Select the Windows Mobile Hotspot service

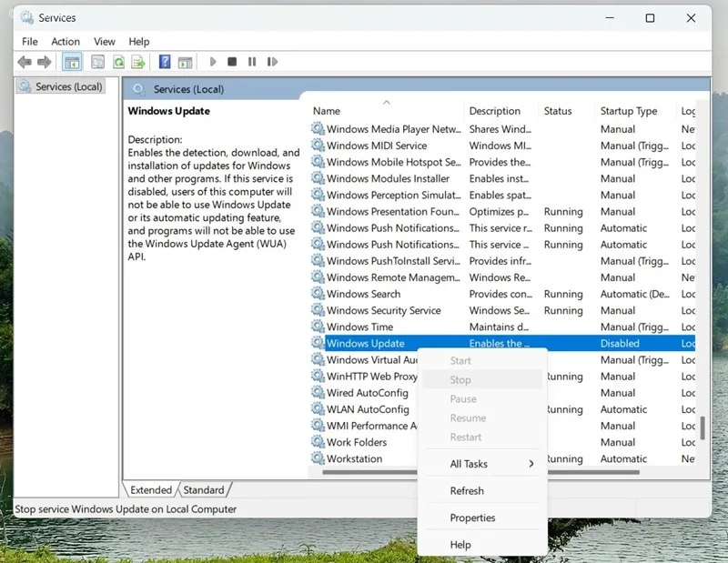[x=503, y=162]
